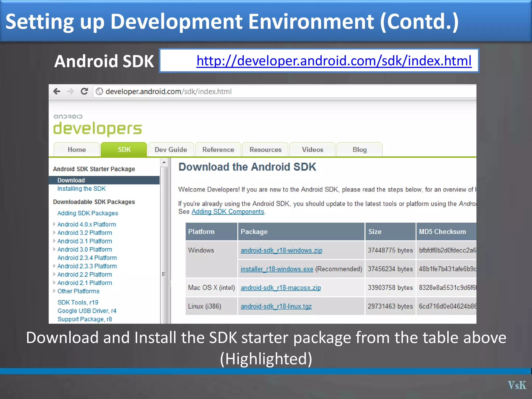Switch to Dev Guide tab

(171, 150)
